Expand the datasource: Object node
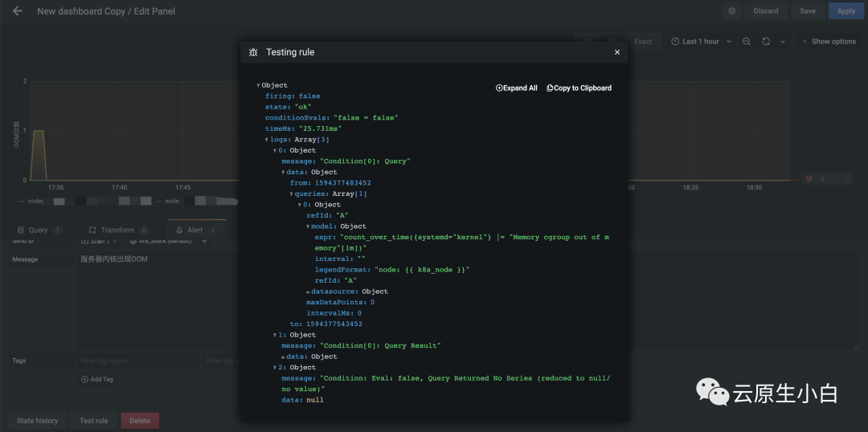 tap(309, 291)
